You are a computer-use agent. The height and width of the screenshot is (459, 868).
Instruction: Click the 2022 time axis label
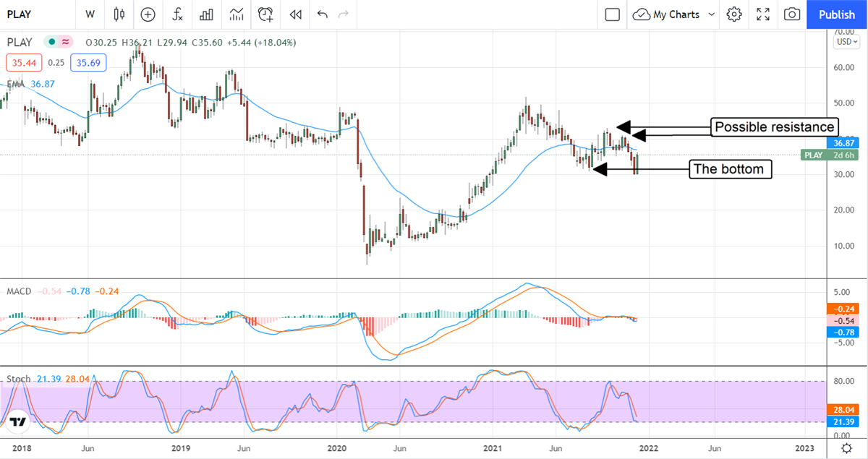[x=648, y=448]
